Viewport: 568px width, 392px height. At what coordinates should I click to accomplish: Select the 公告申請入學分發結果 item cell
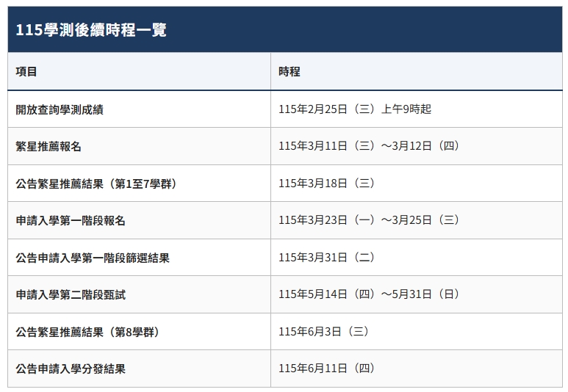click(71, 369)
